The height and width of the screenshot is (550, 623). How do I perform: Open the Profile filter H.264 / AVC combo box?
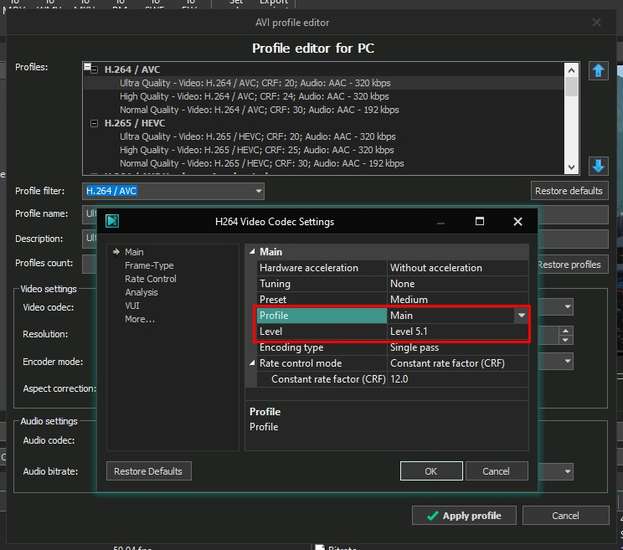pos(173,191)
